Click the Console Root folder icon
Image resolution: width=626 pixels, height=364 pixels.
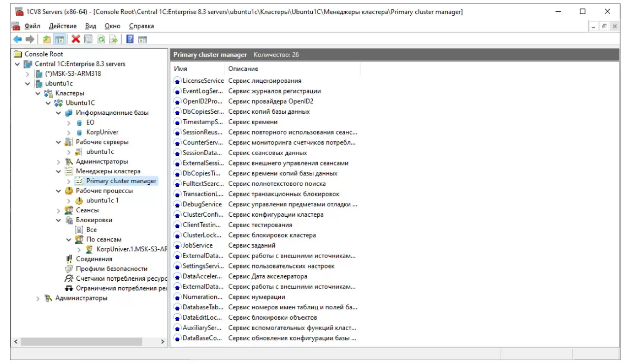coord(18,54)
